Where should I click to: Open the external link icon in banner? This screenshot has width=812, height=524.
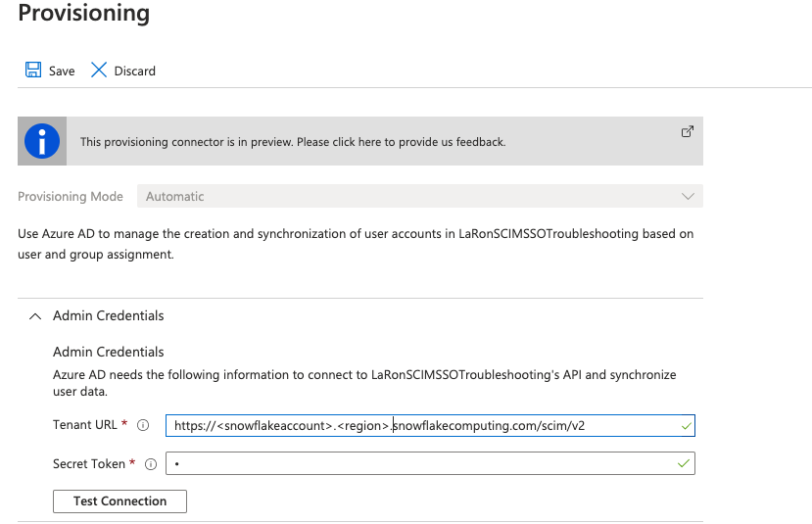[687, 132]
